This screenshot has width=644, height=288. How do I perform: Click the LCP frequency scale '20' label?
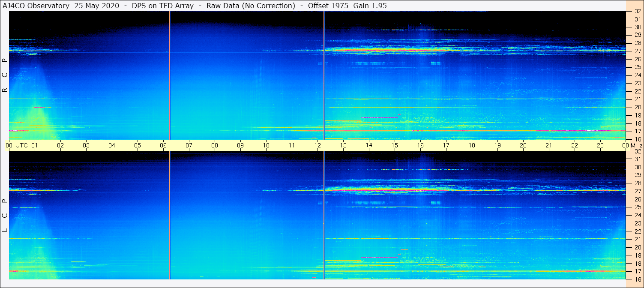click(x=637, y=247)
